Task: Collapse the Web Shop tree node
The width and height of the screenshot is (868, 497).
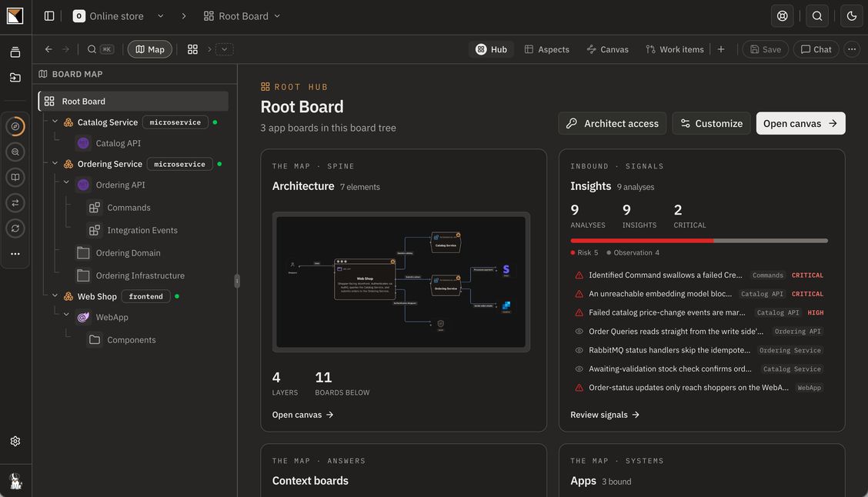Action: 55,296
